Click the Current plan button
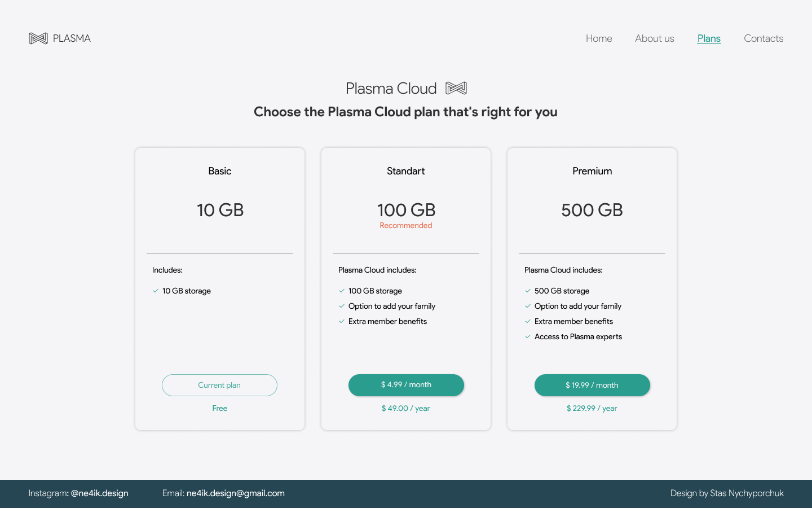Viewport: 812px width, 508px height. (219, 385)
